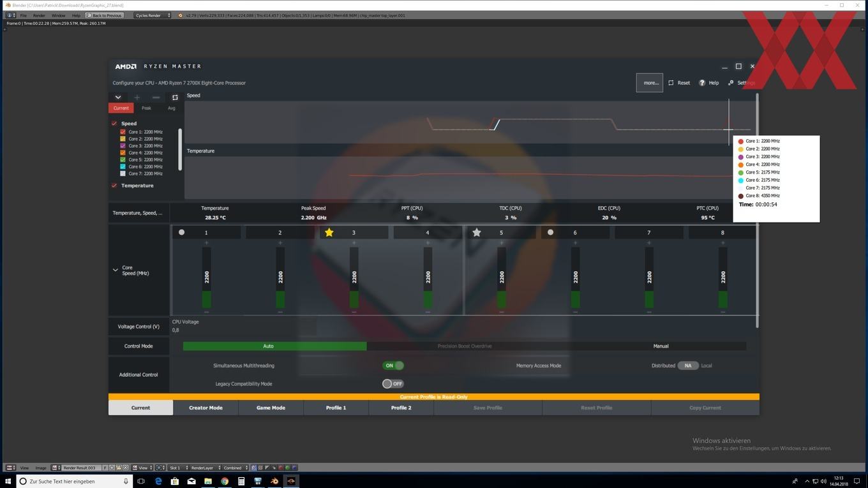Open the Game Mode profile tab
Screen dimensions: 868x488
coord(271,408)
